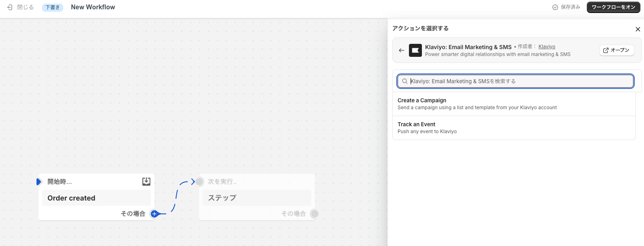Select the Order created trigger

96,198
